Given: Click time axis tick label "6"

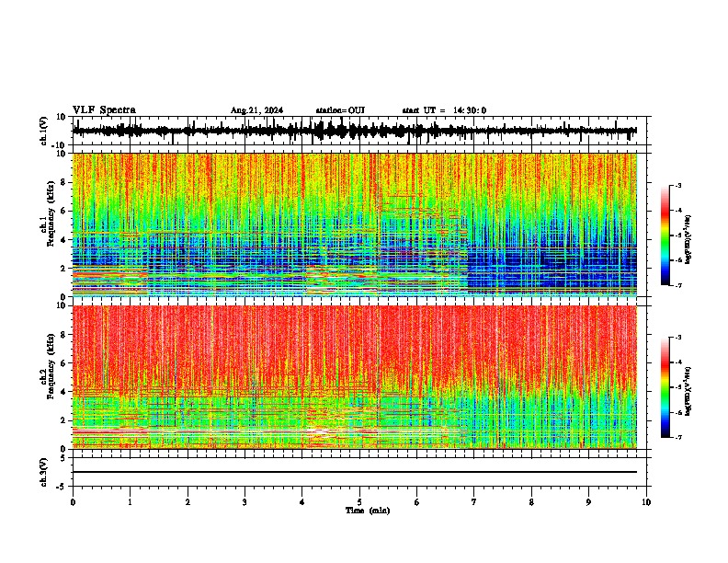Looking at the screenshot, I should point(417,502).
